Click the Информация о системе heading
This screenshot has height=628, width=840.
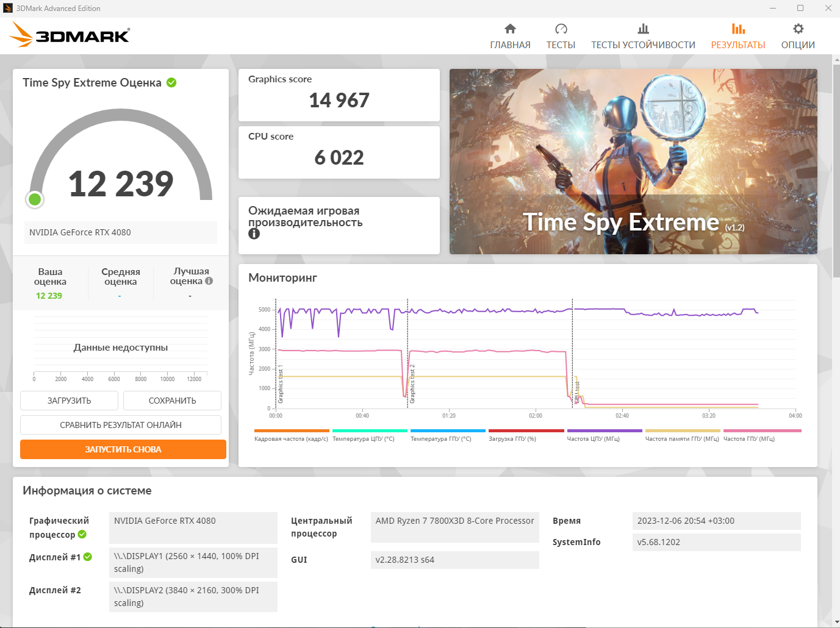tap(87, 491)
